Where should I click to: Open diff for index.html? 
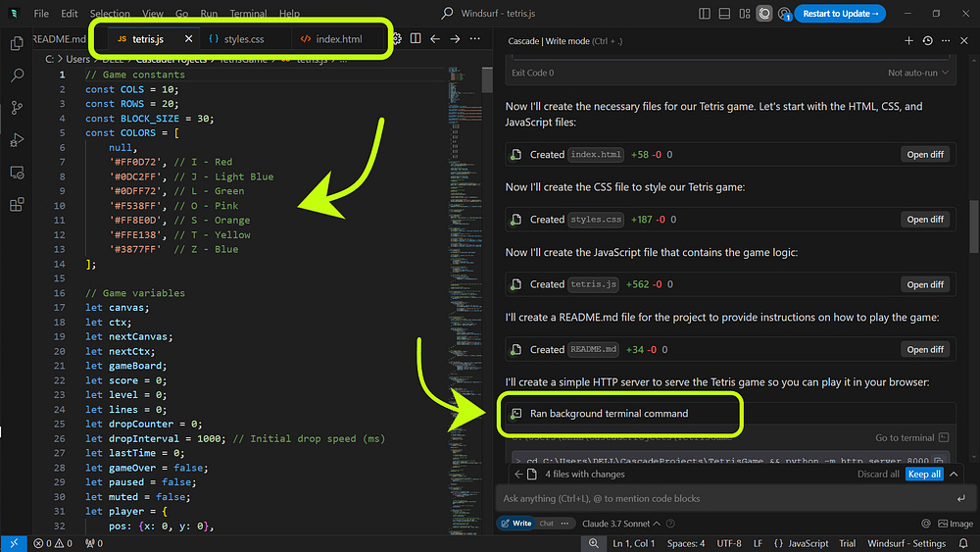[x=925, y=154]
